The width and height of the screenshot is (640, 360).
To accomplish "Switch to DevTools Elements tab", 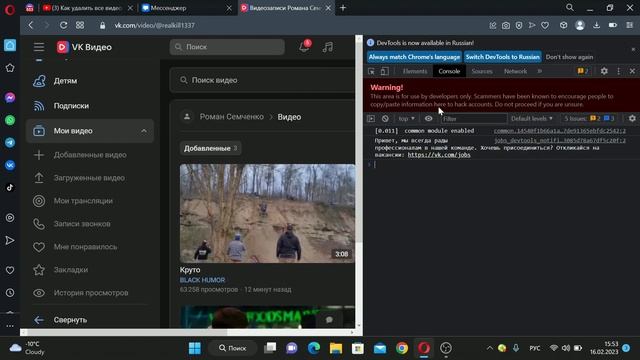I will pyautogui.click(x=415, y=71).
